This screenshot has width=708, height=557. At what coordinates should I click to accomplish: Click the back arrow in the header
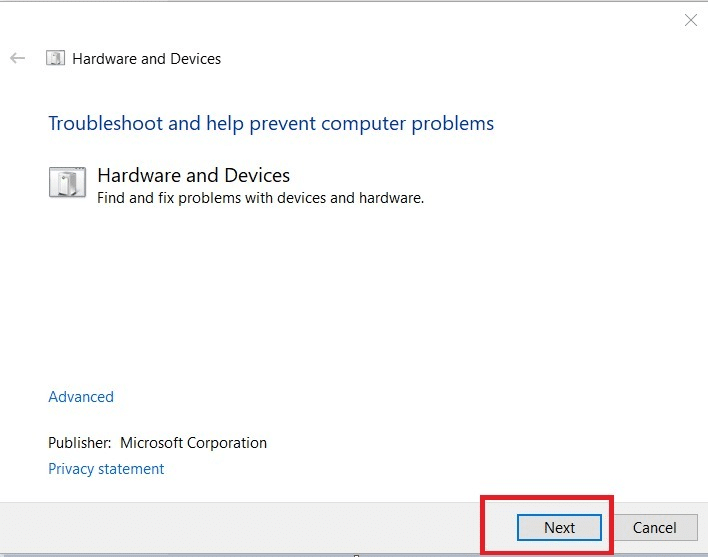[17, 58]
